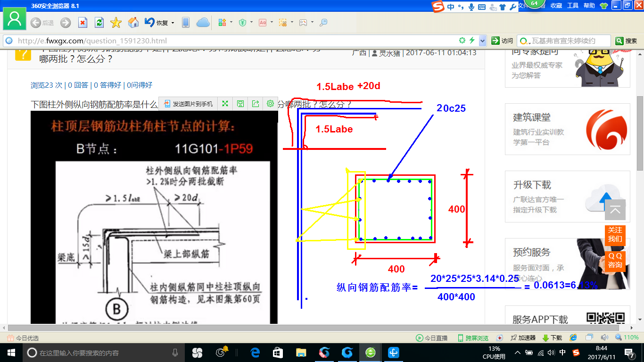Open image toolbar gear settings icon
Viewport: 644px width, 362px height.
tap(270, 104)
